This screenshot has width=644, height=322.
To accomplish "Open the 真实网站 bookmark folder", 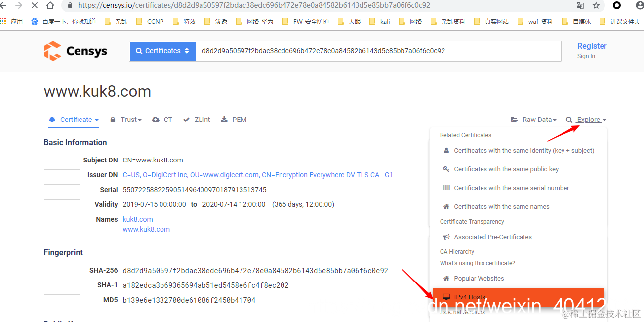I will pos(491,21).
